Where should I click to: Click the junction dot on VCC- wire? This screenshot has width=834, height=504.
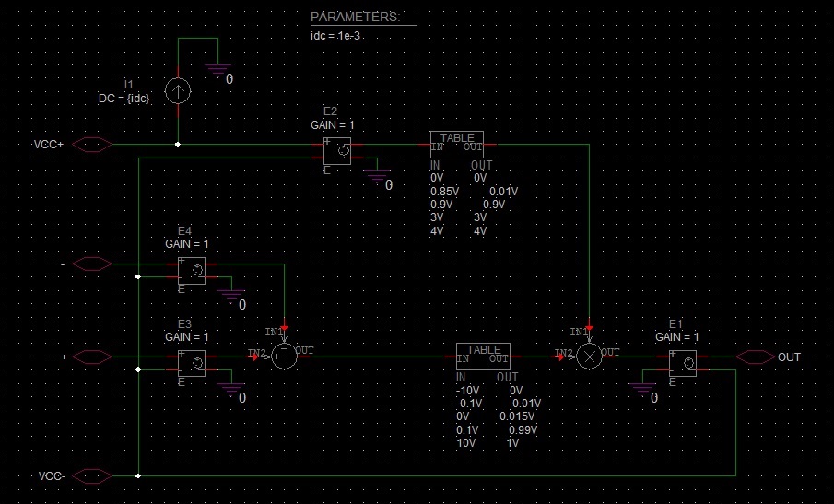click(x=138, y=475)
